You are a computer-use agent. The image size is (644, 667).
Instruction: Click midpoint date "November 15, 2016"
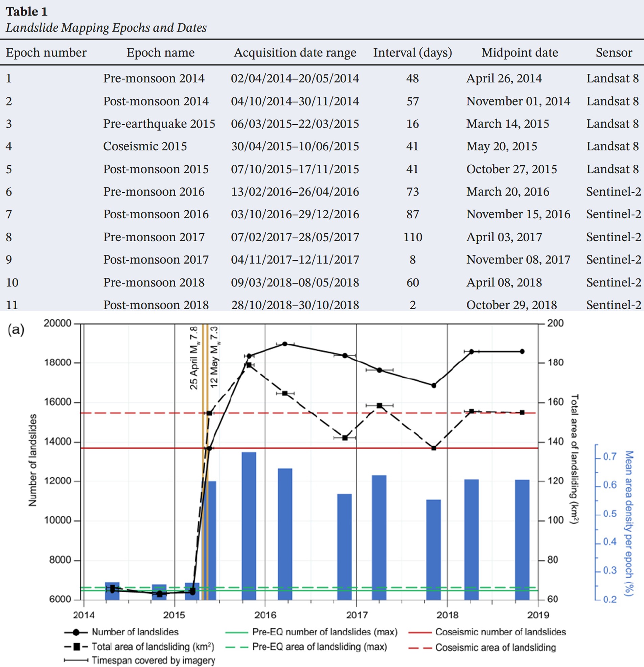[518, 214]
